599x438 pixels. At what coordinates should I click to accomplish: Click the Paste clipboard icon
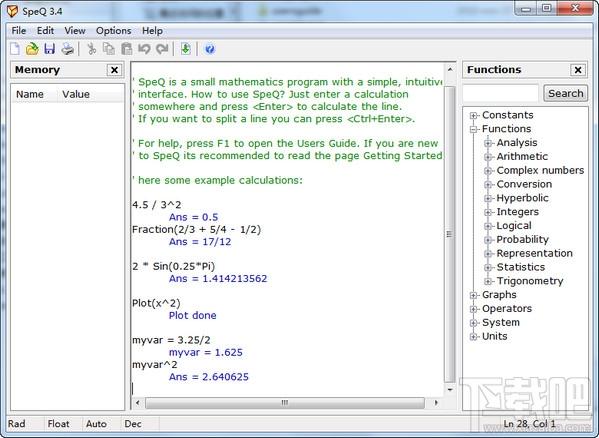pyautogui.click(x=126, y=49)
